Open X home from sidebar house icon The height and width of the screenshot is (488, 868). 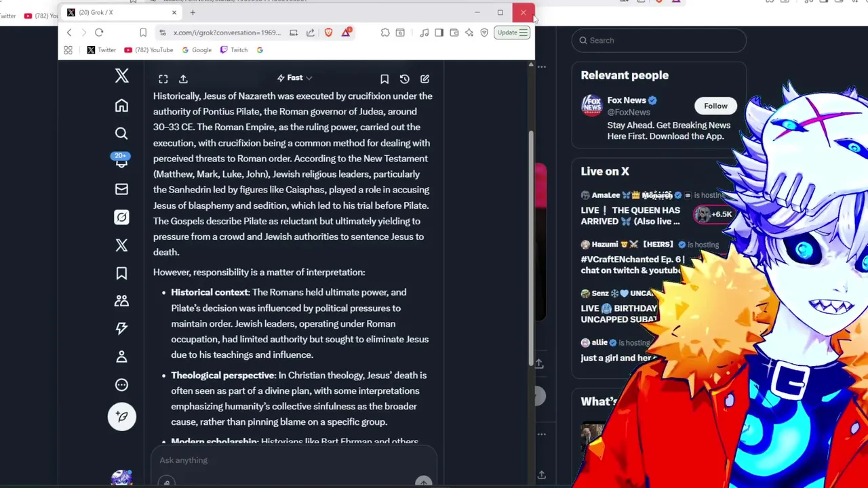(x=121, y=106)
